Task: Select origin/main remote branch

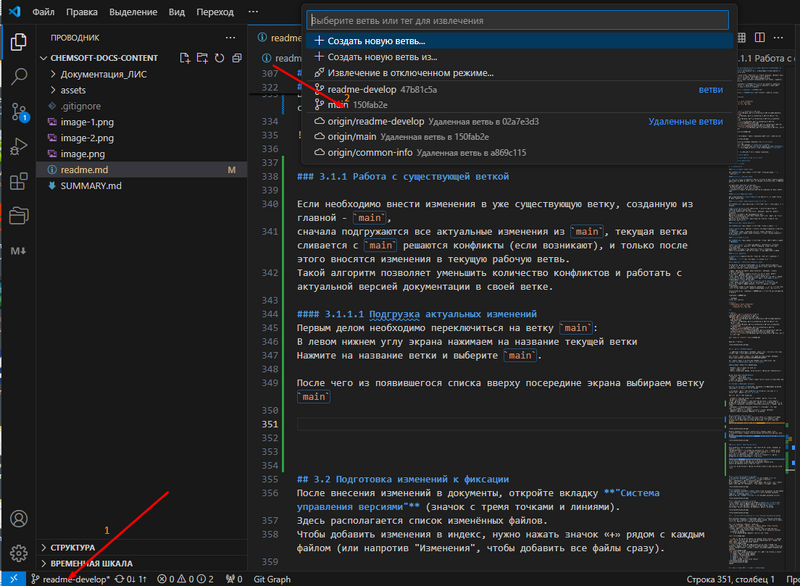Action: 519,137
